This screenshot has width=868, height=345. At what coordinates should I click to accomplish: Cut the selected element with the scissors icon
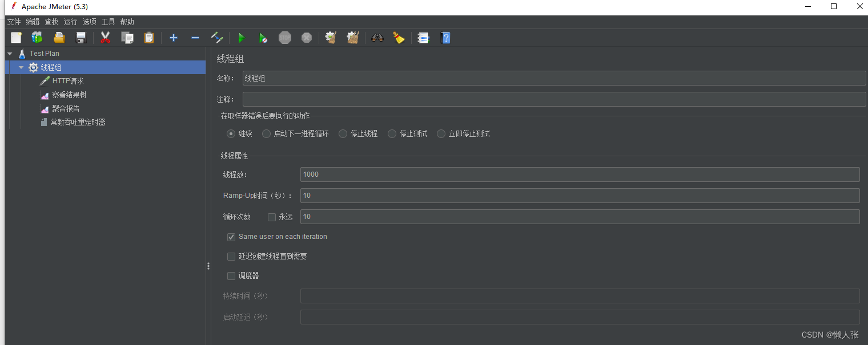tap(105, 38)
